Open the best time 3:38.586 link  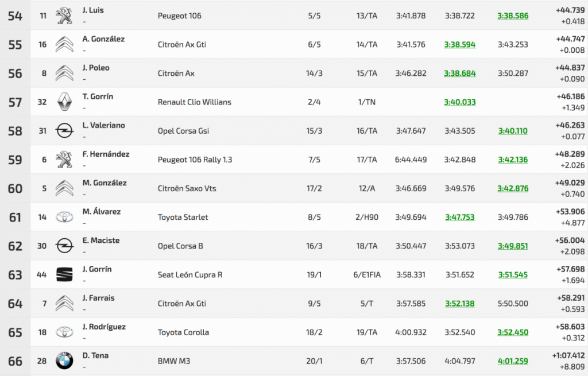point(513,16)
